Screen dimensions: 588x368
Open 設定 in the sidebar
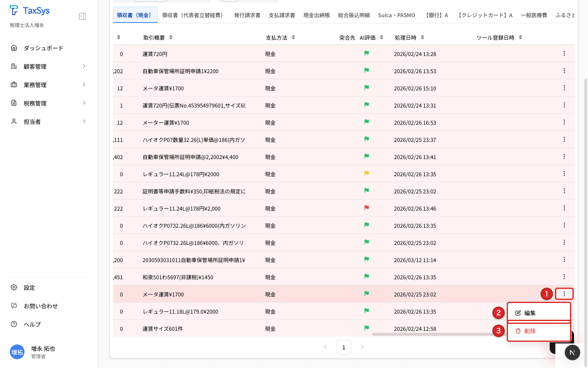29,287
